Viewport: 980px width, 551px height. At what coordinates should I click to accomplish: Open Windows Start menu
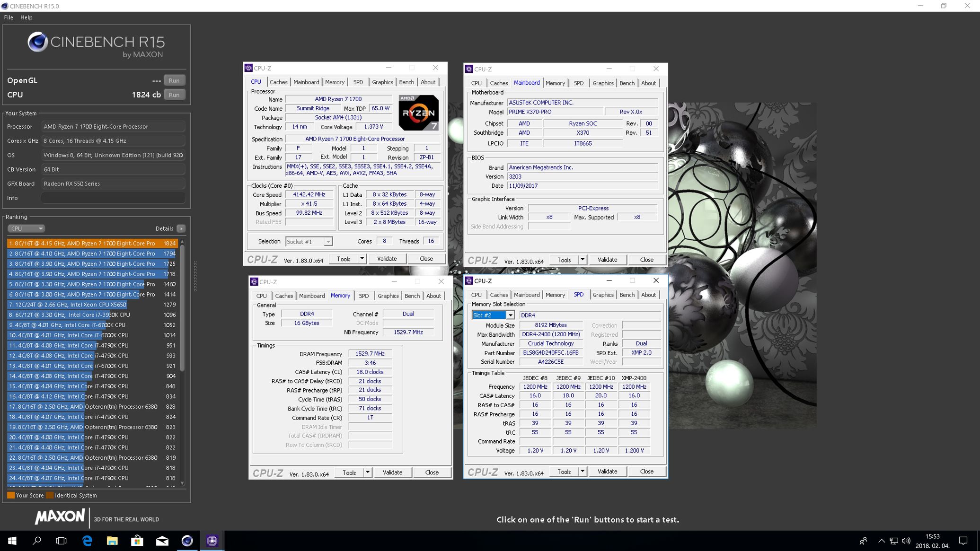[x=12, y=541]
